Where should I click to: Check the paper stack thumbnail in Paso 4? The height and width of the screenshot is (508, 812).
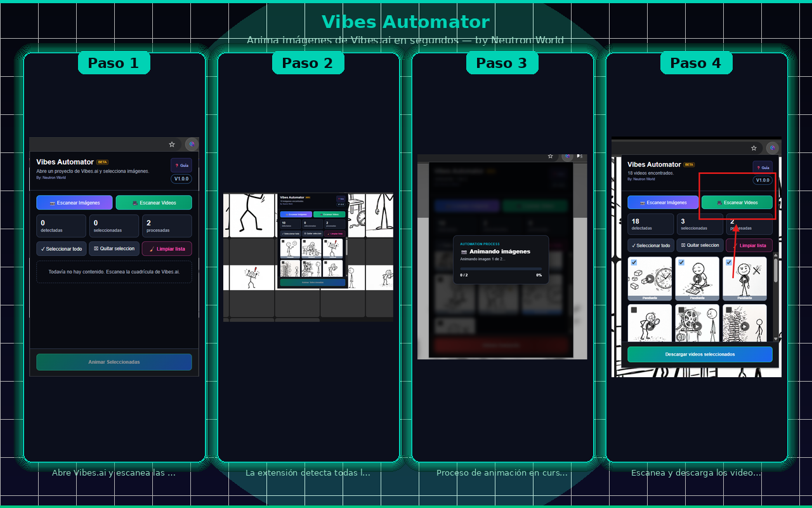point(728,310)
